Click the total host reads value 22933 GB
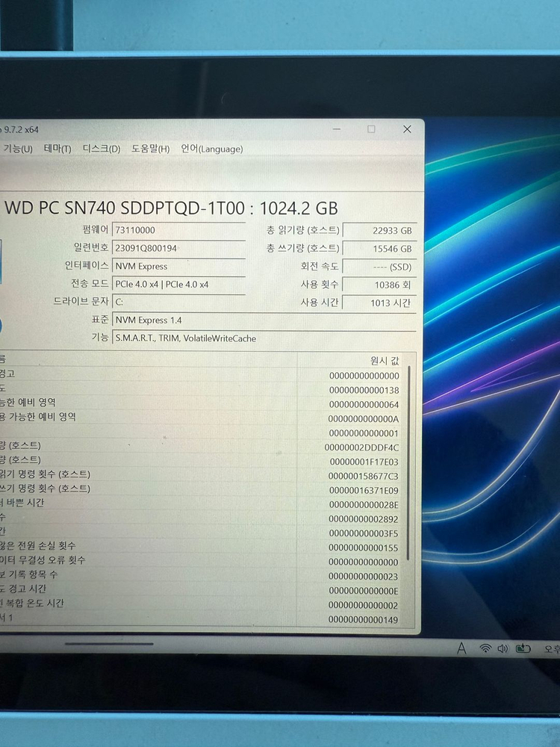 click(x=379, y=231)
